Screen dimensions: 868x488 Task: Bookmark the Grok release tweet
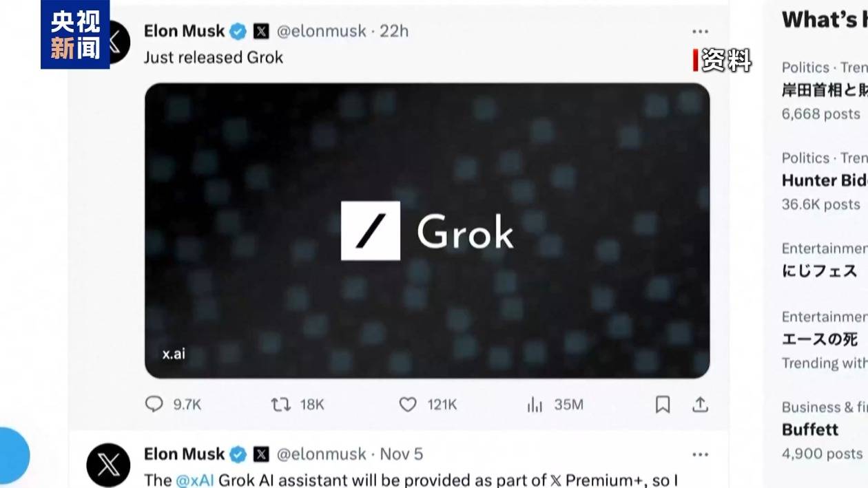(x=662, y=404)
